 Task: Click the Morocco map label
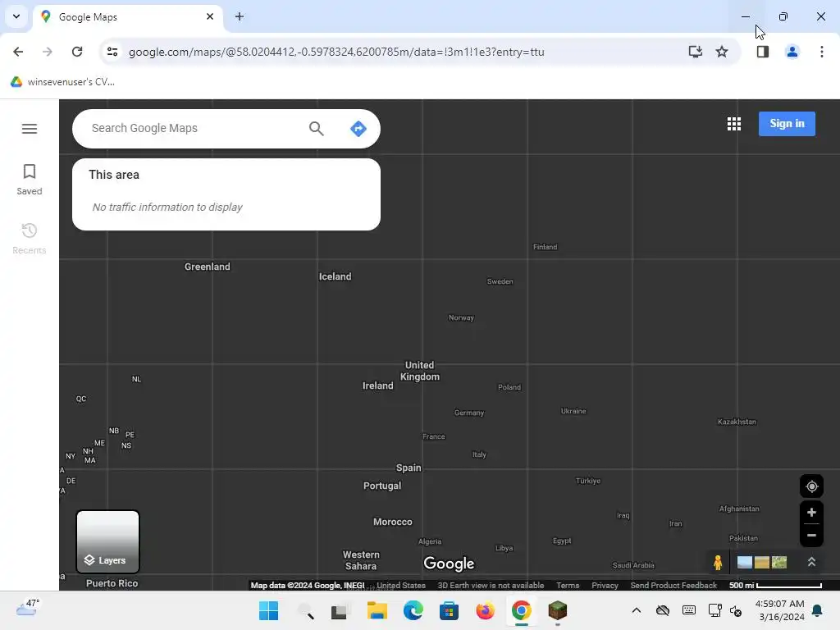click(x=393, y=522)
